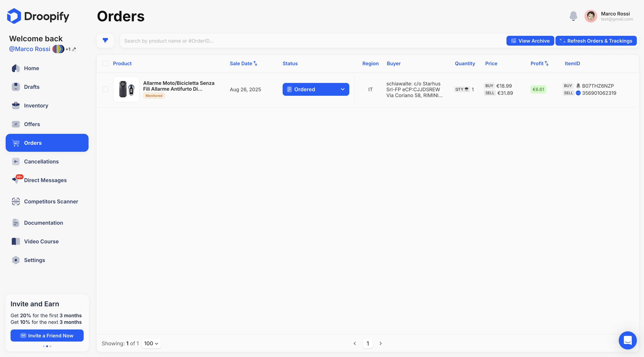The image size is (644, 357).
Task: Click the Offers ticket icon
Action: [16, 124]
